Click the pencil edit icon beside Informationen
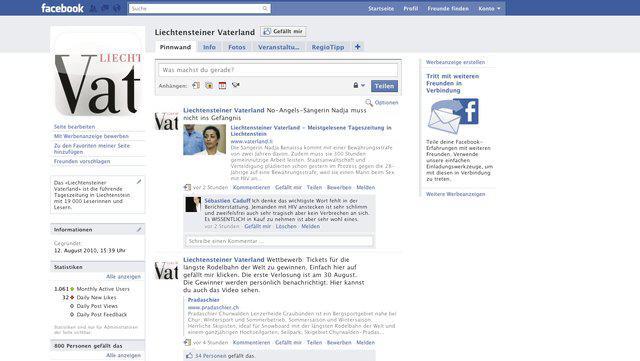640x361 pixels. (139, 230)
